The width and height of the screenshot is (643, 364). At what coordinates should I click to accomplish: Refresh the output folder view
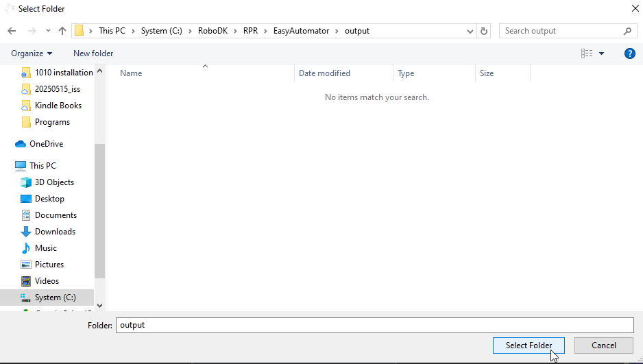[x=485, y=31]
